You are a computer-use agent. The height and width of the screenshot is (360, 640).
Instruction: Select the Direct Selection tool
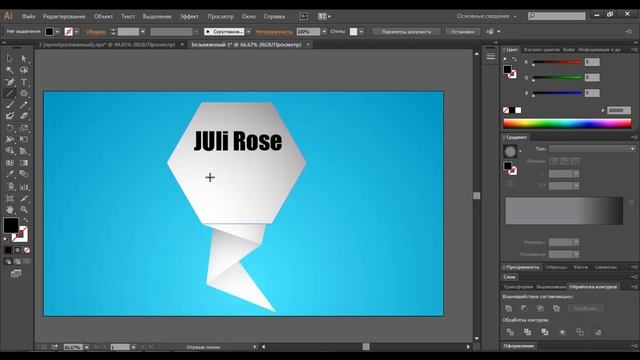click(24, 58)
